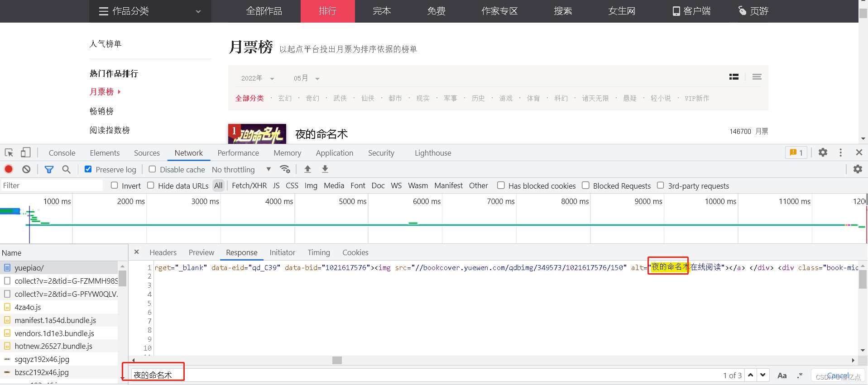Select yuepiao/ request in Name list
This screenshot has height=385, width=868.
coord(59,267)
